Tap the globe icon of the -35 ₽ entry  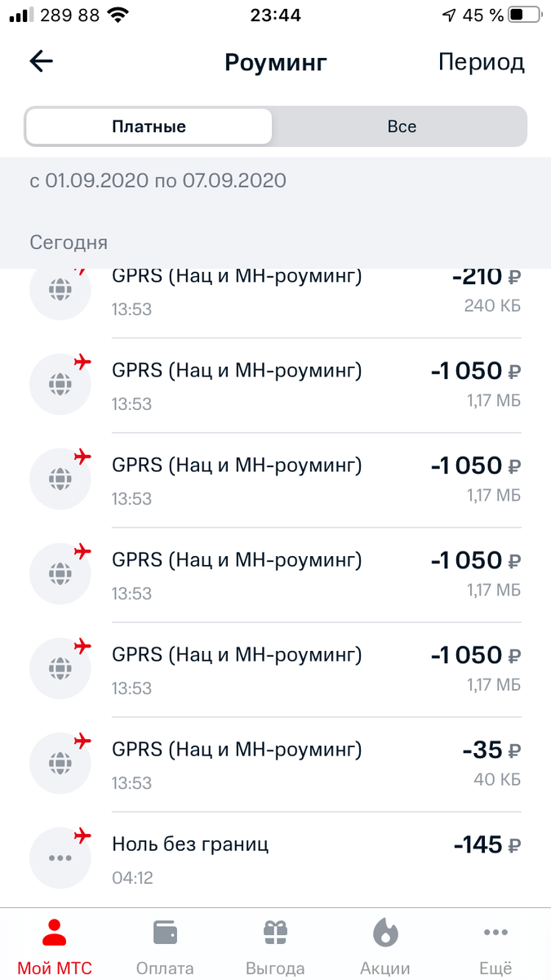[x=60, y=763]
